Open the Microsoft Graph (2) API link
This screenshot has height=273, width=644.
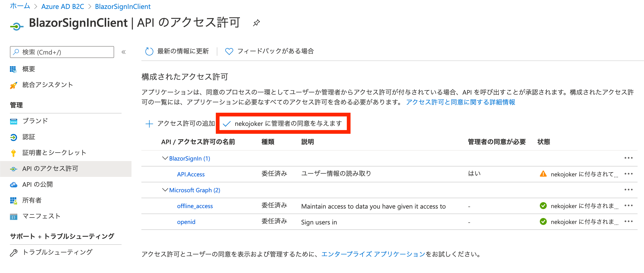coord(194,190)
